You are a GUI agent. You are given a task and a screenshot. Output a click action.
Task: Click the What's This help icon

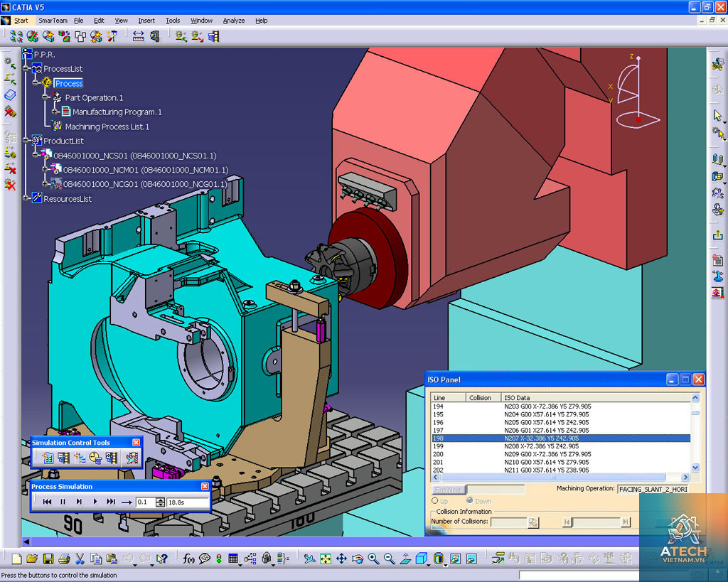click(x=161, y=559)
